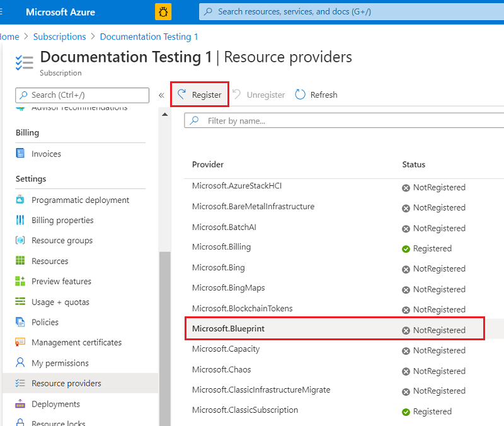
Task: Open Management certificates page
Action: (x=76, y=342)
